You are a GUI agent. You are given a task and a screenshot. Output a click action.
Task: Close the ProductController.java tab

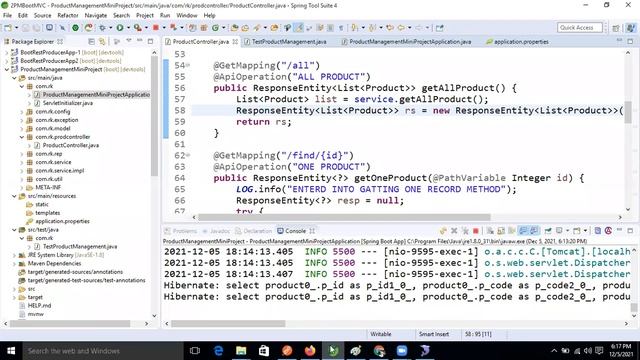click(x=235, y=42)
